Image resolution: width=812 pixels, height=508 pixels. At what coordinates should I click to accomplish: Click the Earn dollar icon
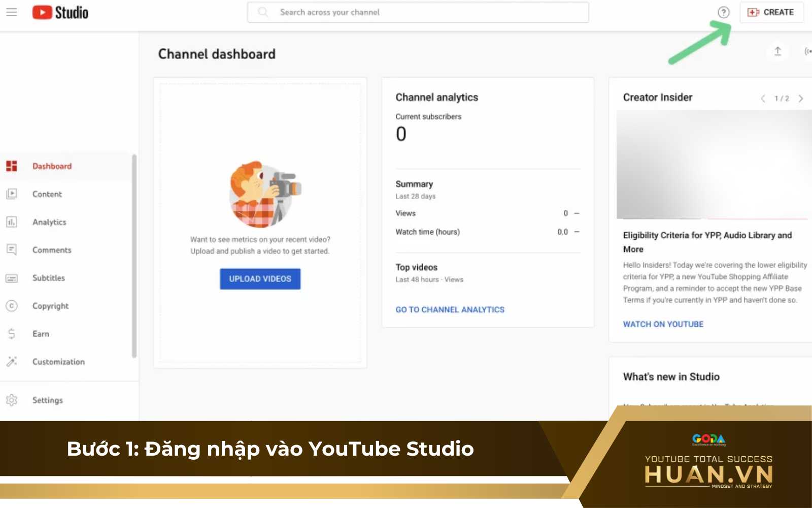click(x=12, y=334)
